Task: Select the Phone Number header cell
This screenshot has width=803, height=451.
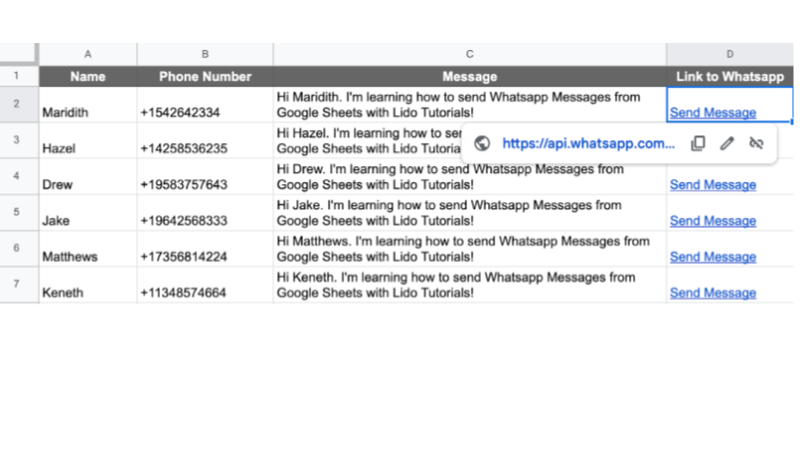Action: [205, 76]
